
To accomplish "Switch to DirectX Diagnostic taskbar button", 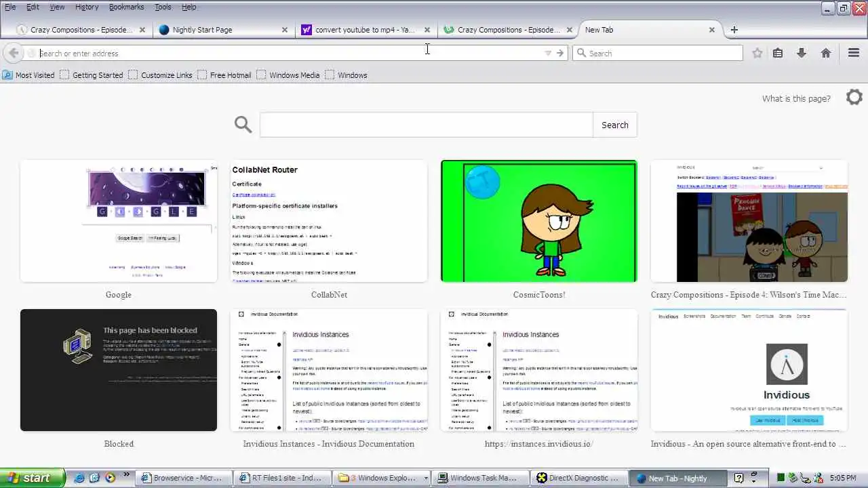I will pyautogui.click(x=580, y=478).
